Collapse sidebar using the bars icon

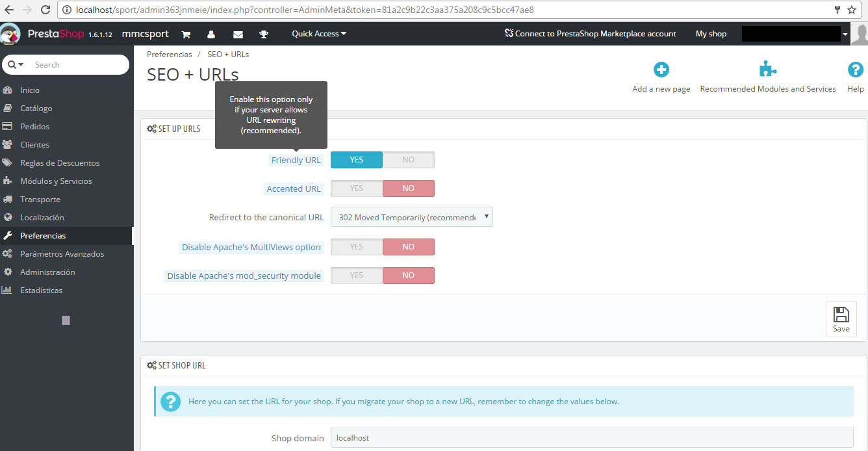pyautogui.click(x=66, y=320)
